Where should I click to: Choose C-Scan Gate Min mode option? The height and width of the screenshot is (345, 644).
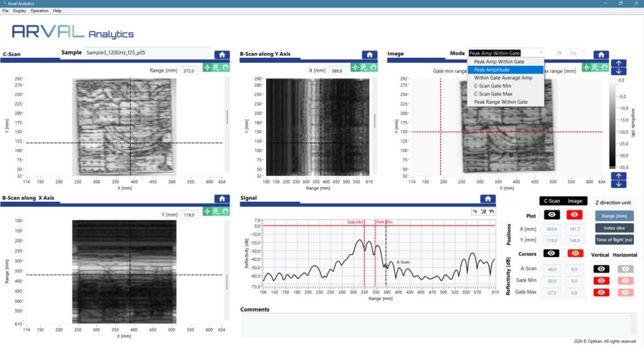pos(506,85)
